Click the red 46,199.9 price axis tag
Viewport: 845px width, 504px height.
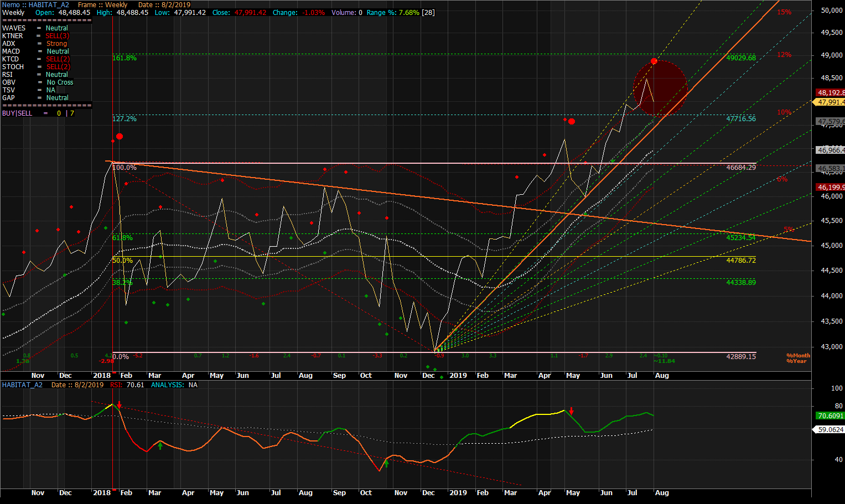[830, 187]
